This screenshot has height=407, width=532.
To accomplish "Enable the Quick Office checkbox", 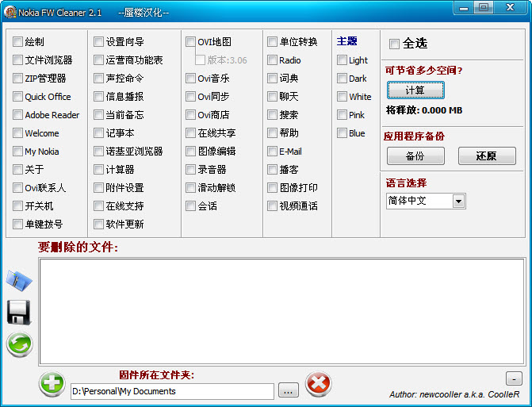I will pyautogui.click(x=18, y=97).
